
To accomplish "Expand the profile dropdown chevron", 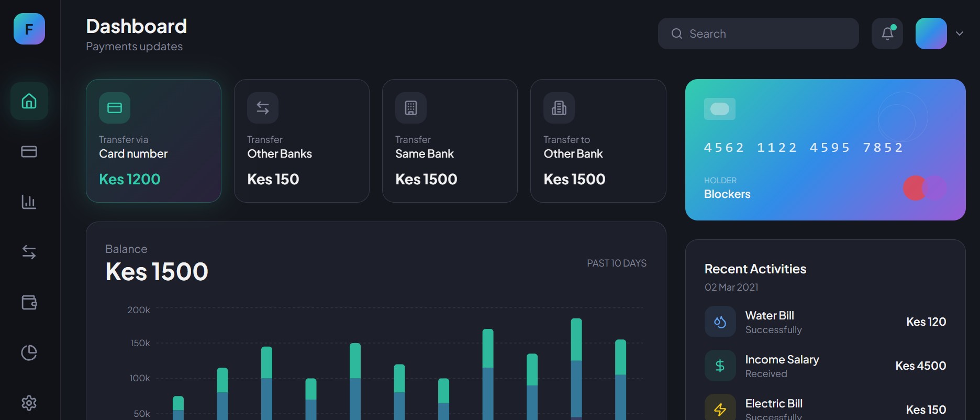I will coord(960,34).
